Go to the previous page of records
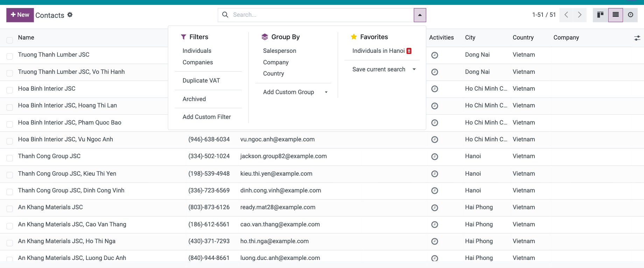Screen dimensions: 644x268 566,15
